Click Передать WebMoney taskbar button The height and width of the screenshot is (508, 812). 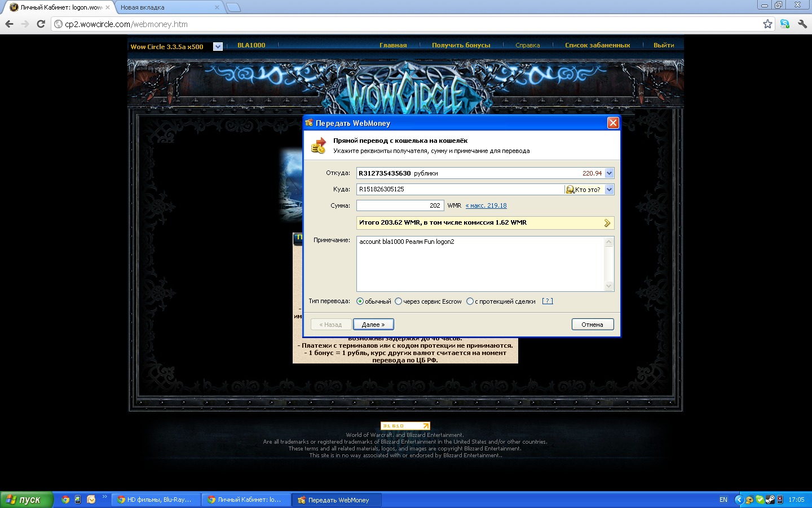337,500
